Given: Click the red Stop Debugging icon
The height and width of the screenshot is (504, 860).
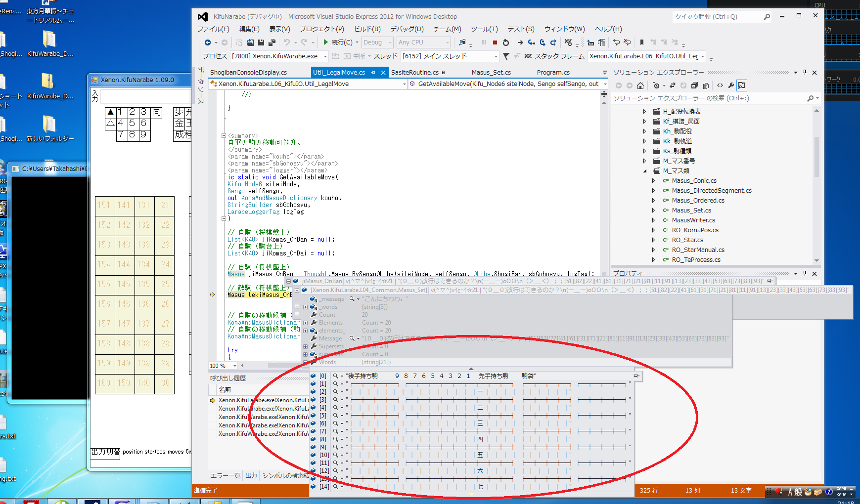Looking at the screenshot, I should coord(495,42).
